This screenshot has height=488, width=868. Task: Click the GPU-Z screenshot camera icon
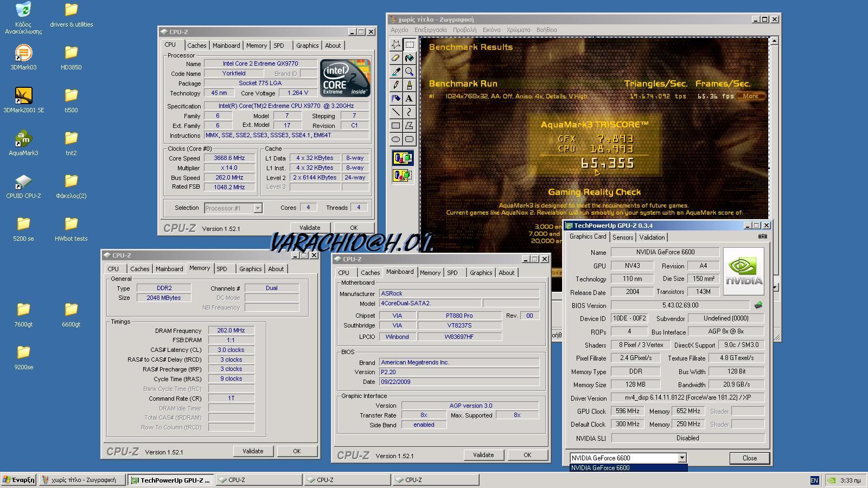click(762, 236)
